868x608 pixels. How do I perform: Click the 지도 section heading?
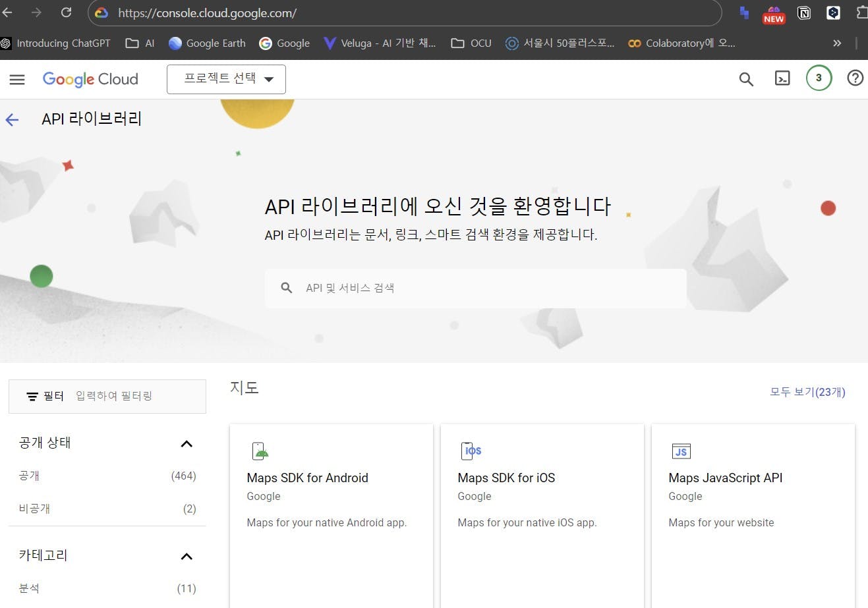pos(244,387)
